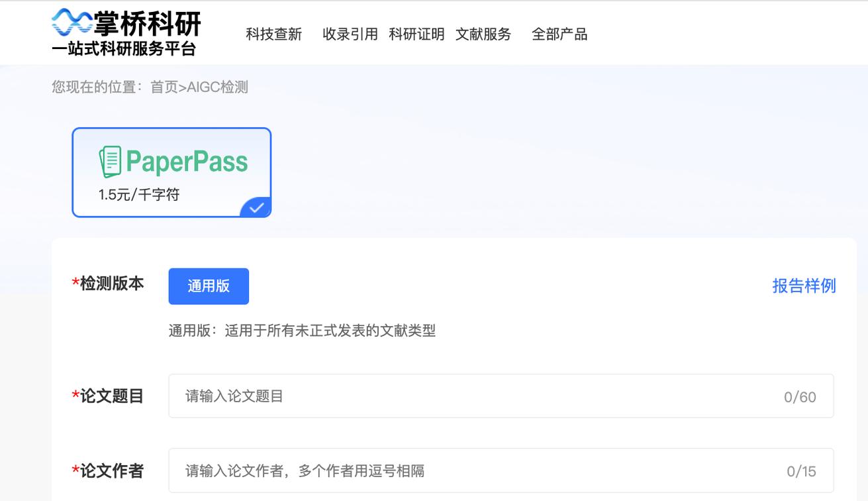Open the 科研证明 menu

pos(417,34)
